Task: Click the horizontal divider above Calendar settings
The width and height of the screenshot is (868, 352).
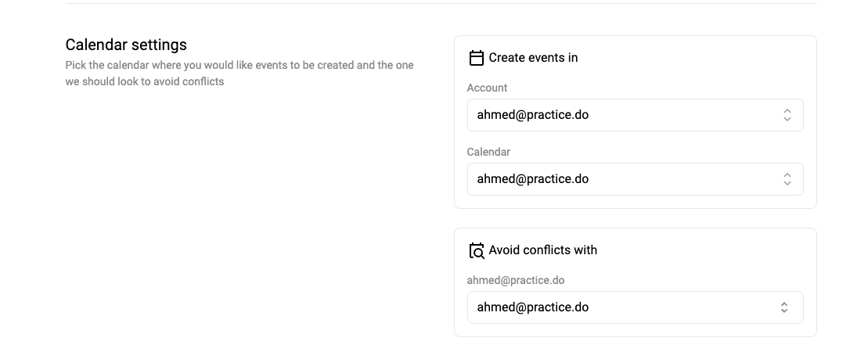Action: (441, 4)
